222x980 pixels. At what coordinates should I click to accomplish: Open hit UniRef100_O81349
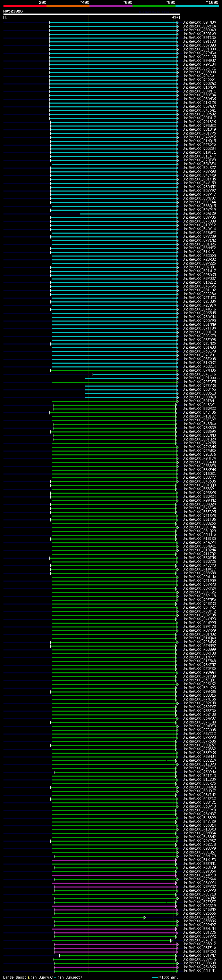[199, 129]
